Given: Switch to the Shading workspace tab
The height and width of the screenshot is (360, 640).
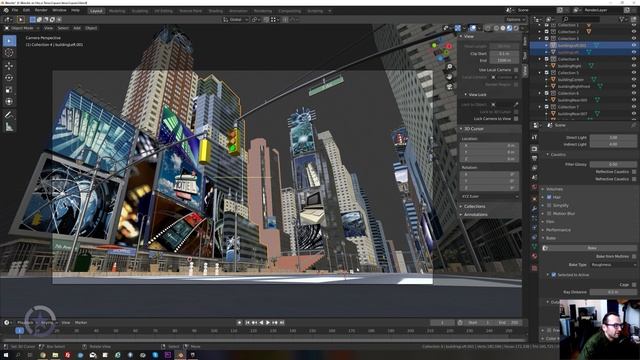Looking at the screenshot, I should coord(216,11).
